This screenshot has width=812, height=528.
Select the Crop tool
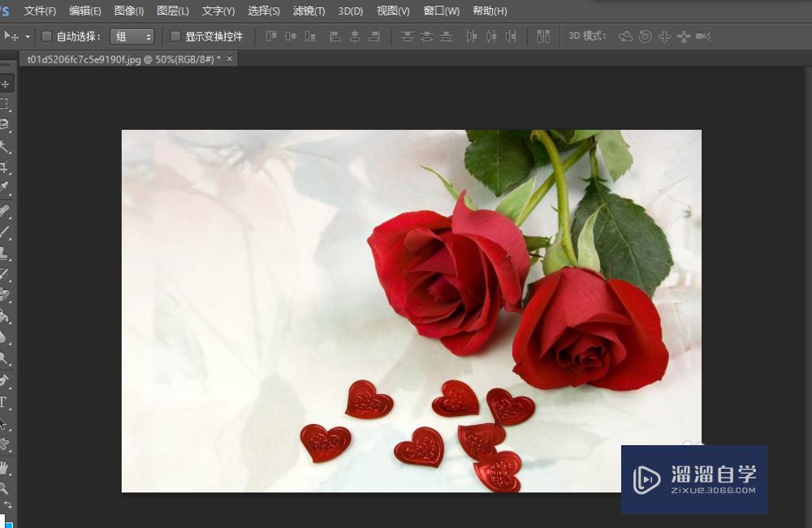click(x=5, y=167)
